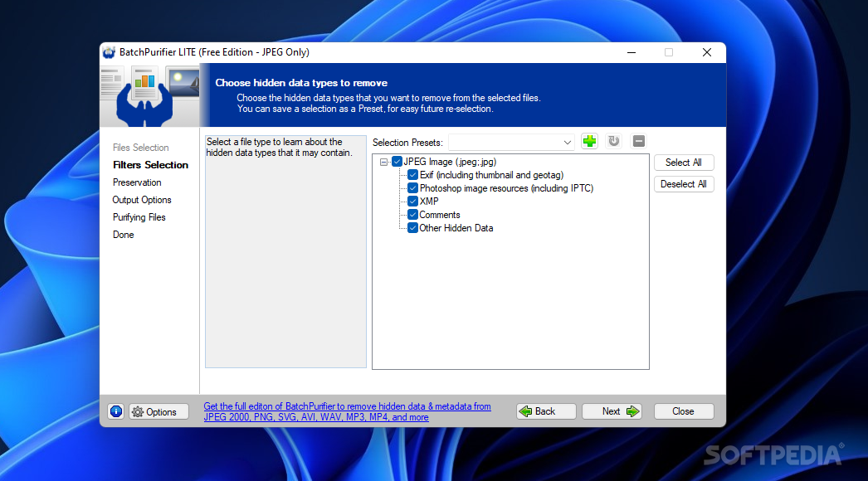Image resolution: width=868 pixels, height=481 pixels.
Task: Open the Output Options step
Action: tap(142, 200)
